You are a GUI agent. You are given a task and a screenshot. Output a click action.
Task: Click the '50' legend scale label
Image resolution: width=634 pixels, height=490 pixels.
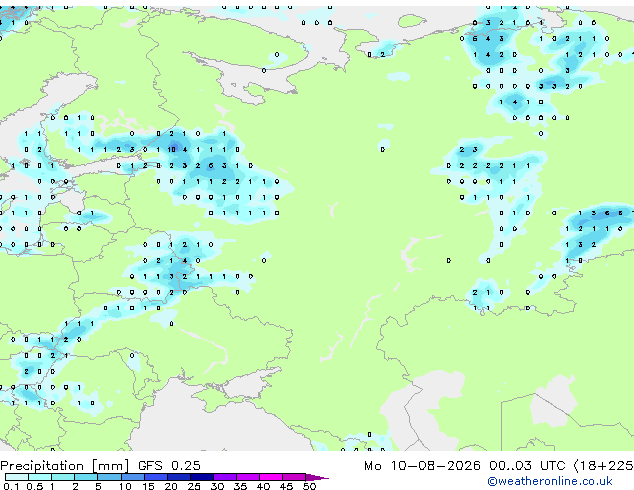point(309,486)
